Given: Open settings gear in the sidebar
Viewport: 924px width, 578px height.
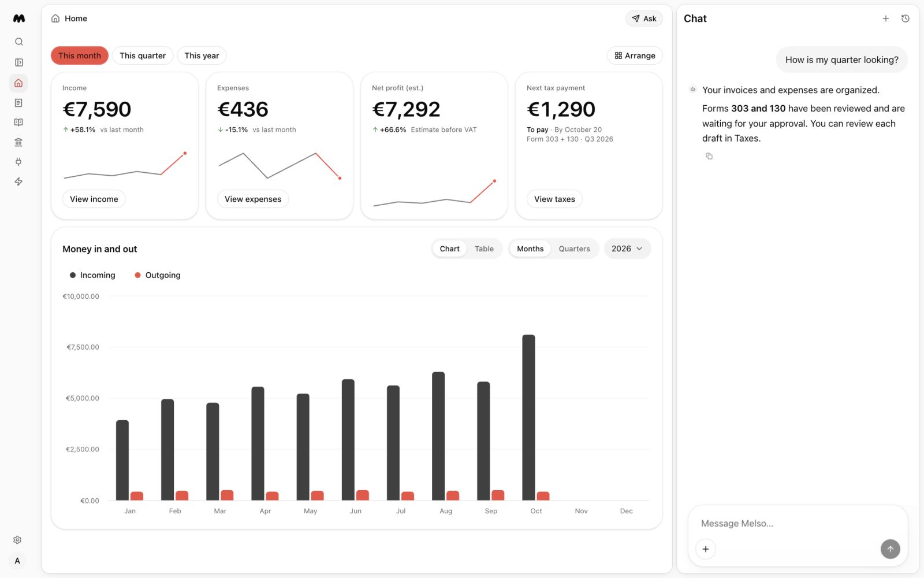Looking at the screenshot, I should tap(17, 540).
